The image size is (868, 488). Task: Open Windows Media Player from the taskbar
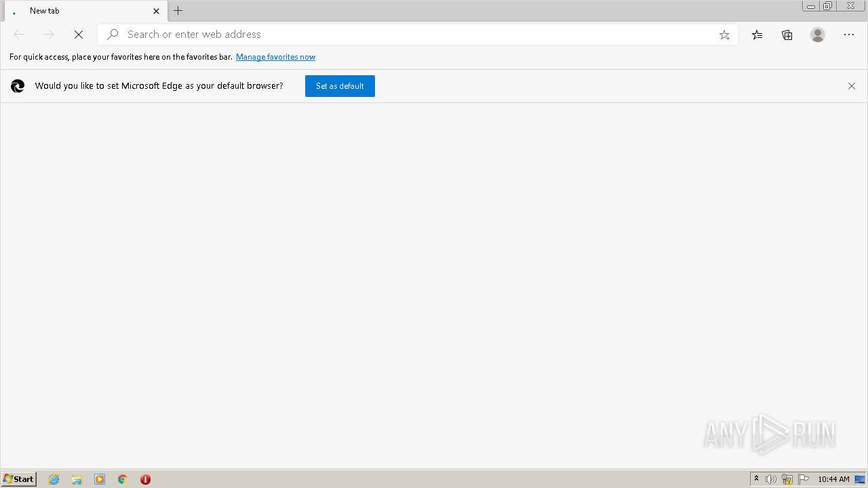[x=100, y=479]
